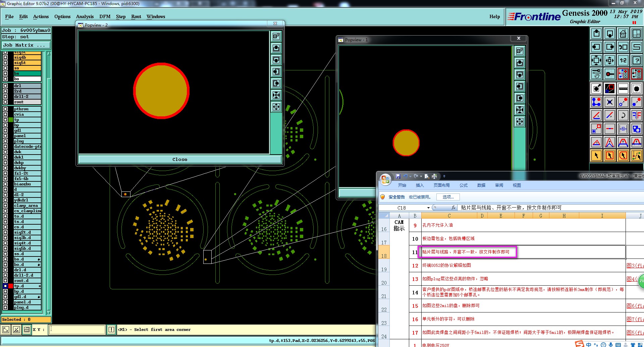
Task: Click the mirror F flip tool
Action: 636,115
